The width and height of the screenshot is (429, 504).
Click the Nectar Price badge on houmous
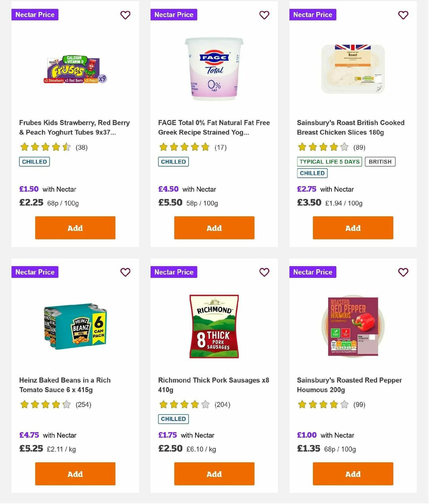[312, 272]
